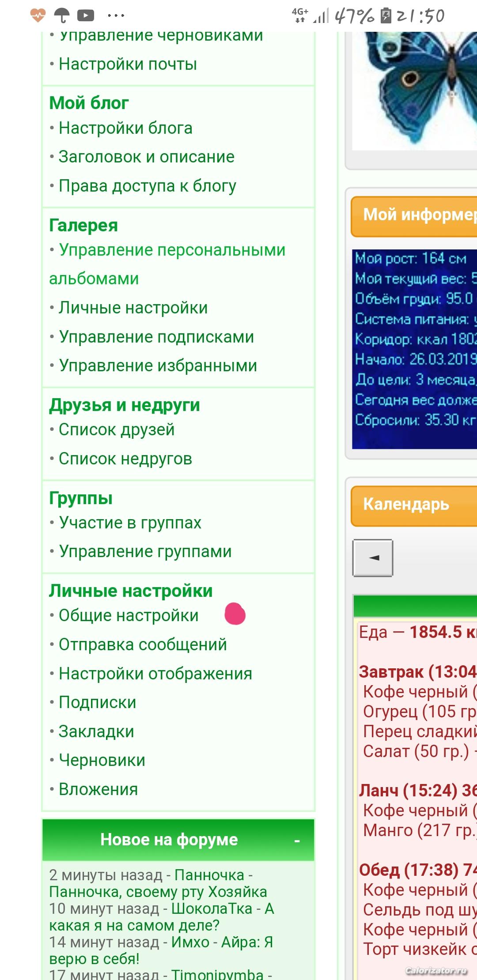Open the 'Черновики' link

102,760
